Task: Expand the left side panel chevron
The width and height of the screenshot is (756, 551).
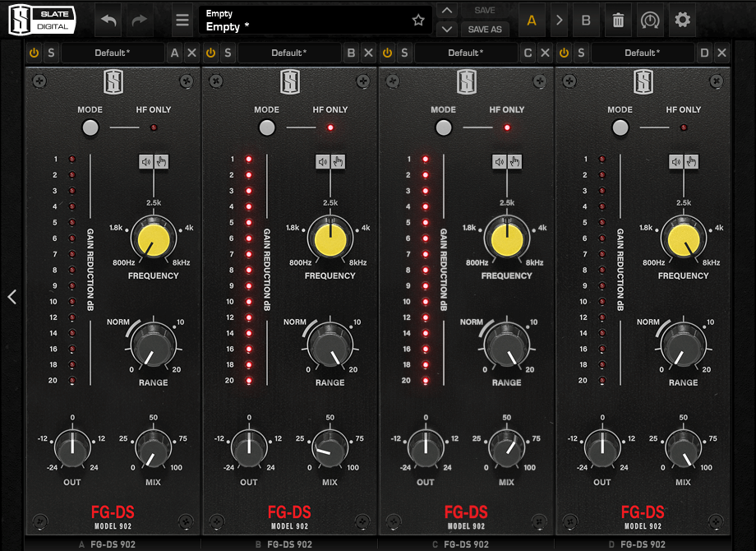Action: click(12, 297)
